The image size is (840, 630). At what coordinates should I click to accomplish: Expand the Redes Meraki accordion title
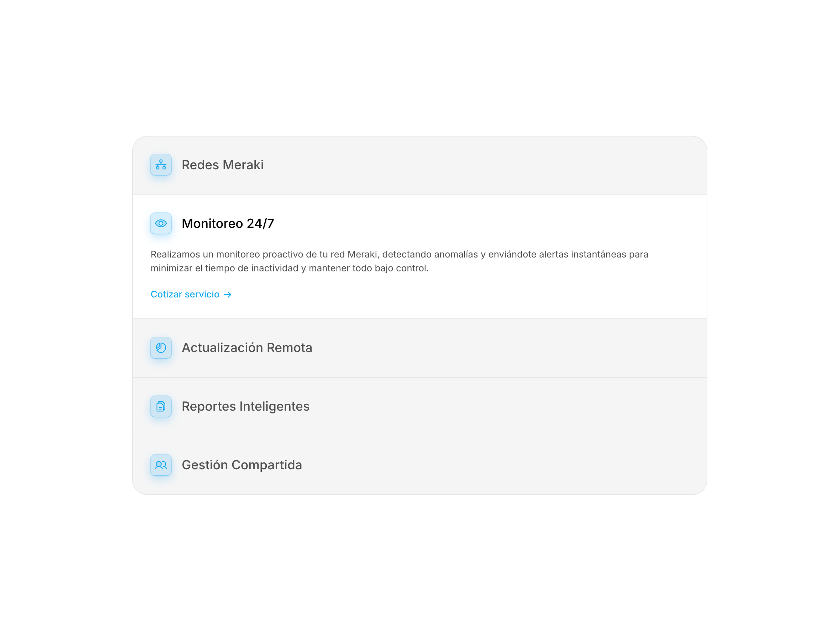[223, 165]
